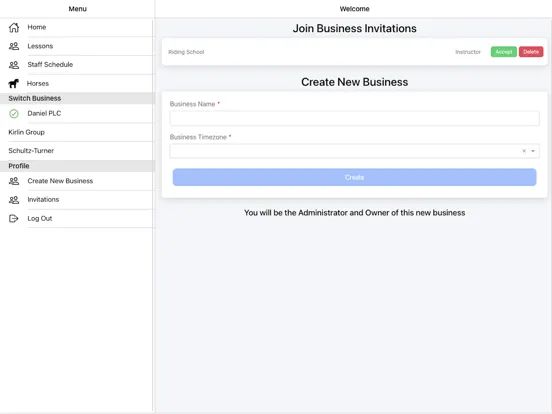Click the Lessons people icon
Image resolution: width=552 pixels, height=414 pixels.
pyautogui.click(x=14, y=46)
